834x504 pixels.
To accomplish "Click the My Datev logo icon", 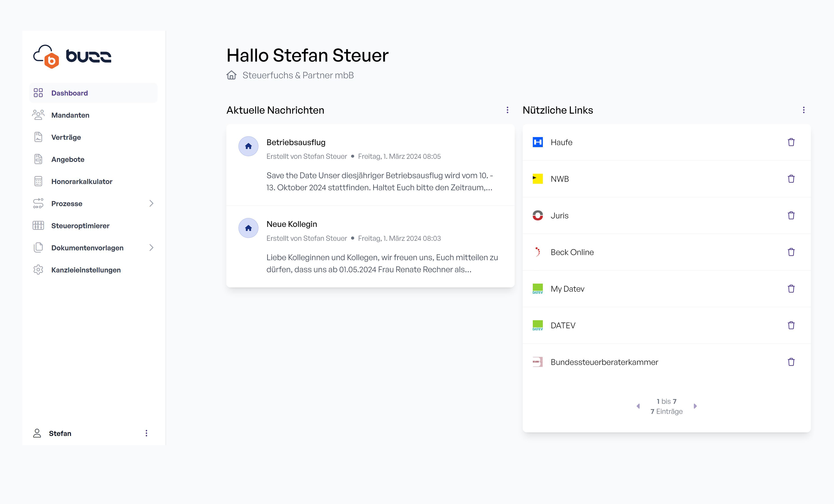I will click(538, 289).
